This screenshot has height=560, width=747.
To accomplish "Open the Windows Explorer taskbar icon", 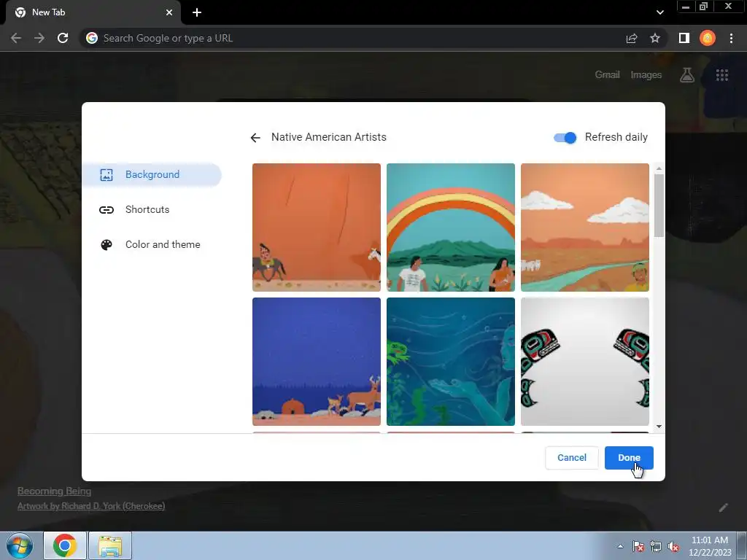I will (110, 545).
